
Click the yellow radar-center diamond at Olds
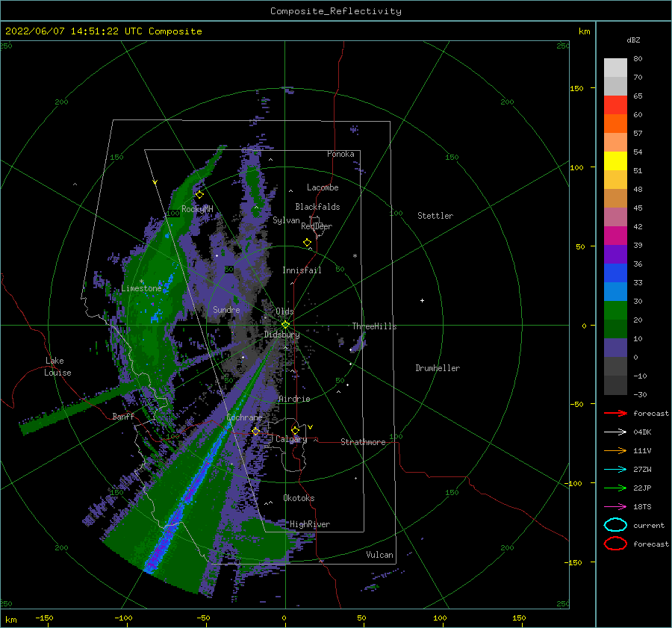(285, 325)
